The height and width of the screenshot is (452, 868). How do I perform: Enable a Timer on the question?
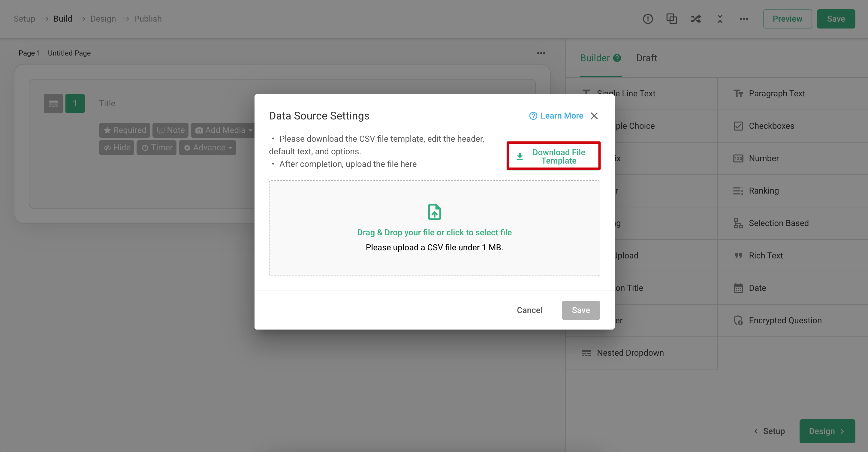(156, 148)
